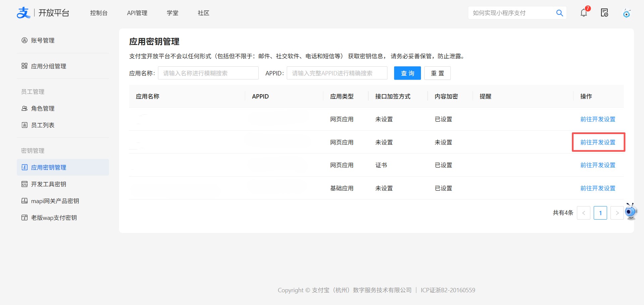This screenshot has width=644, height=305.
Task: Click 前往开发设置 link for 基础应用 row
Action: pyautogui.click(x=598, y=188)
